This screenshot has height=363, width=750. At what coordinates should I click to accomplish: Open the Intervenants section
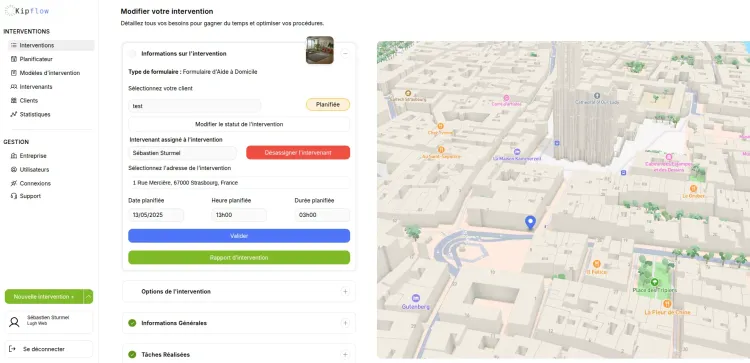36,87
